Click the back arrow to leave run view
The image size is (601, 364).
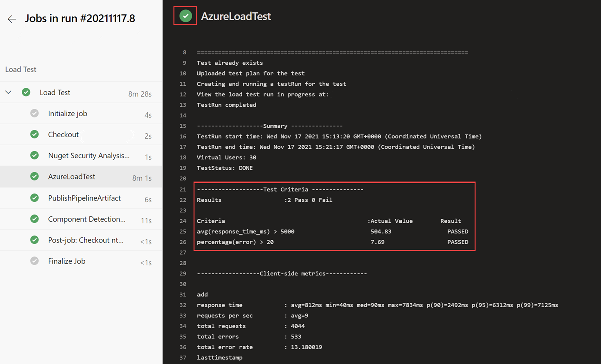pos(11,18)
